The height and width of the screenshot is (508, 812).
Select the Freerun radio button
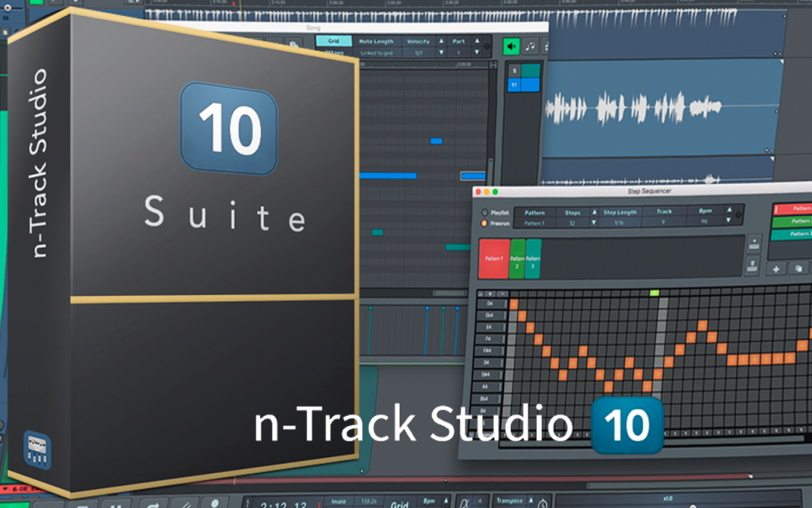pyautogui.click(x=485, y=223)
